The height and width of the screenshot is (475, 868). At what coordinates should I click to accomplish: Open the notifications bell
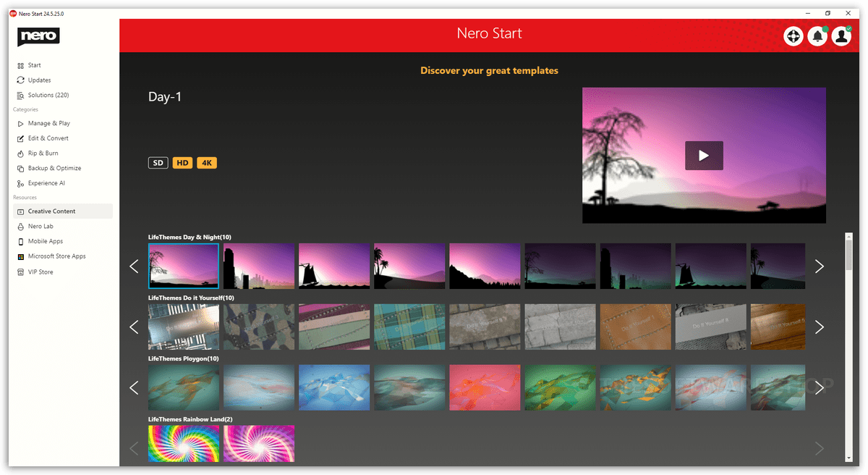pos(817,35)
